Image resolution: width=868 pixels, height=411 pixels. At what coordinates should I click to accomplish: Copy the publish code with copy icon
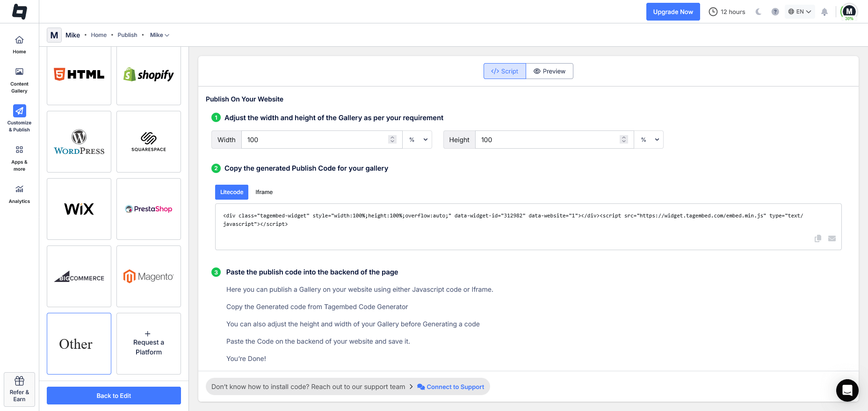pyautogui.click(x=818, y=238)
